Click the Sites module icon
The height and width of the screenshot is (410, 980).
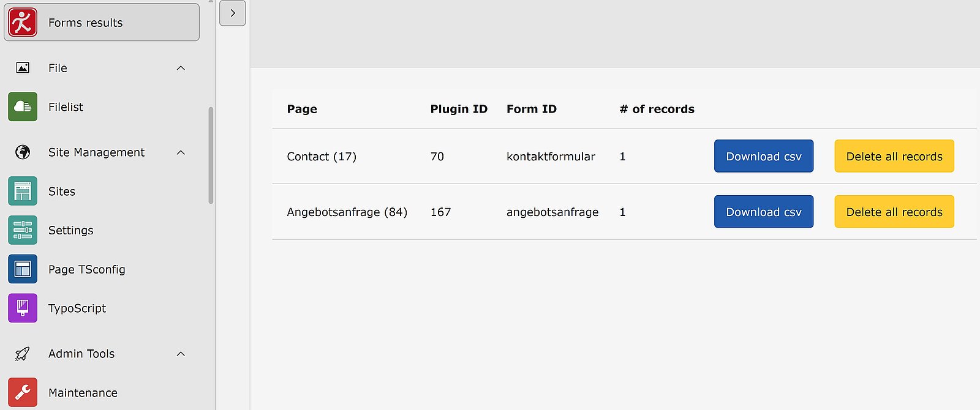[x=23, y=192]
